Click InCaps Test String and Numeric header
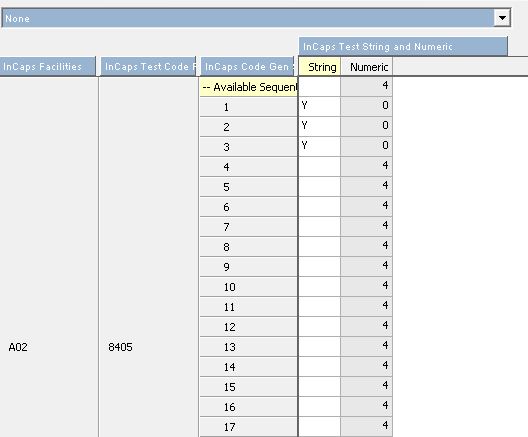The width and height of the screenshot is (528, 437). click(x=403, y=46)
